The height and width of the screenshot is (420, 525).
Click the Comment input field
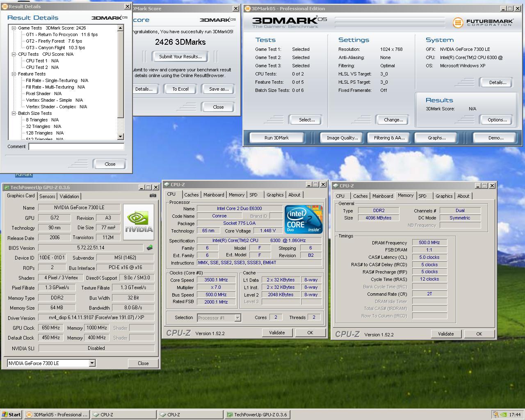[76, 146]
